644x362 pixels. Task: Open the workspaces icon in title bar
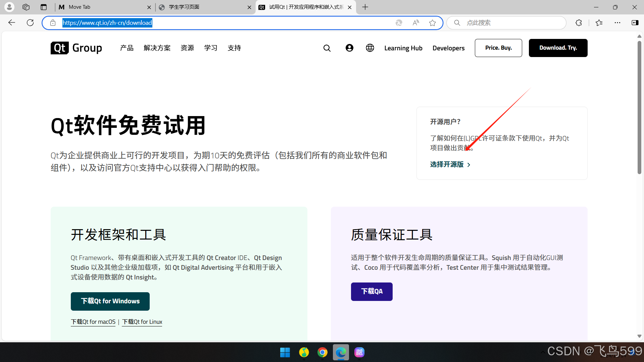coord(26,7)
